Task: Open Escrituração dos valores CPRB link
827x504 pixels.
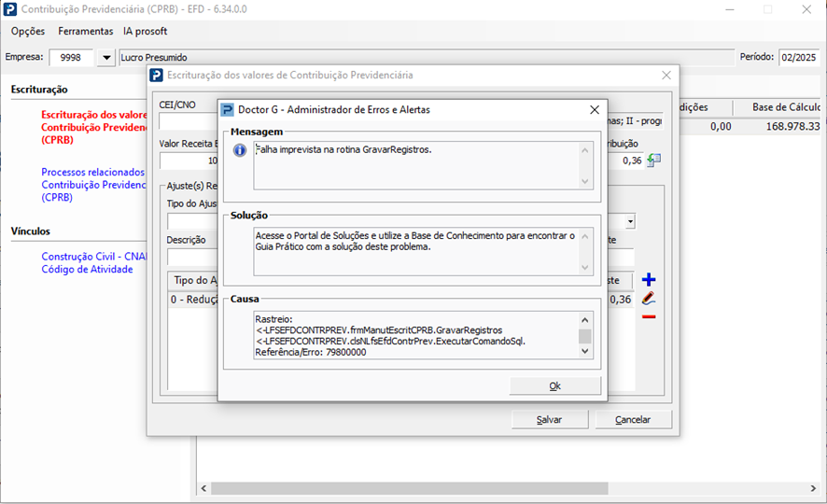Action: tap(94, 127)
